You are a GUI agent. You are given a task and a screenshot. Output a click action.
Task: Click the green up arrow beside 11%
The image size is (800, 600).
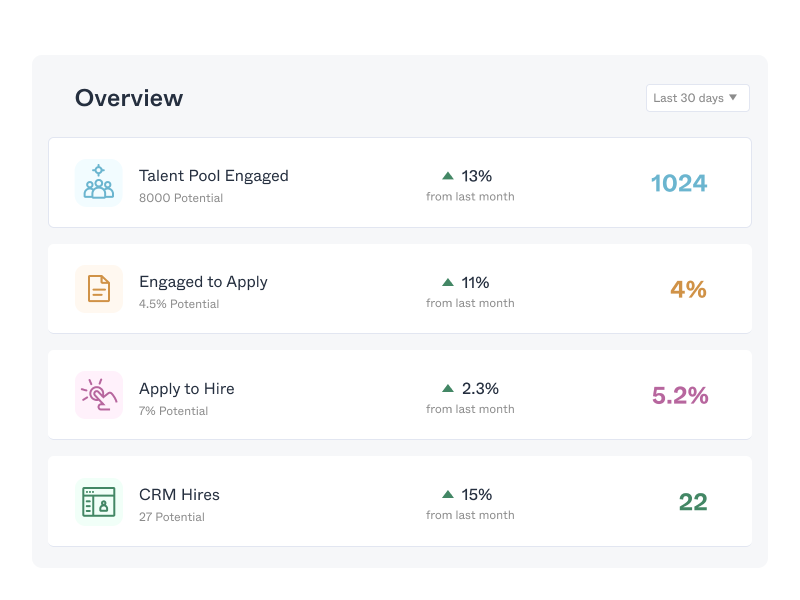tap(448, 282)
